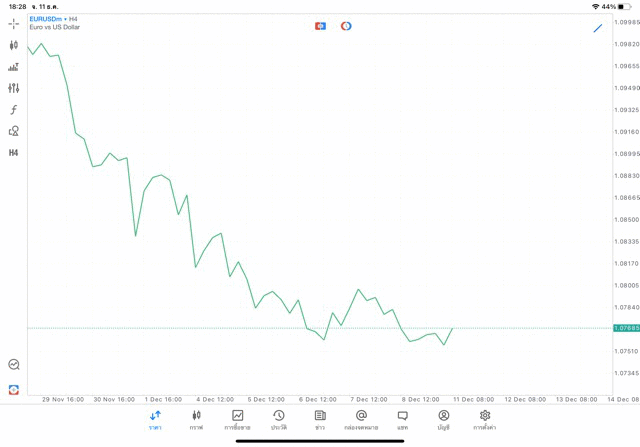Tap the red and blue trade panel icon
Viewport: 640px width, 447px height.
(320, 26)
